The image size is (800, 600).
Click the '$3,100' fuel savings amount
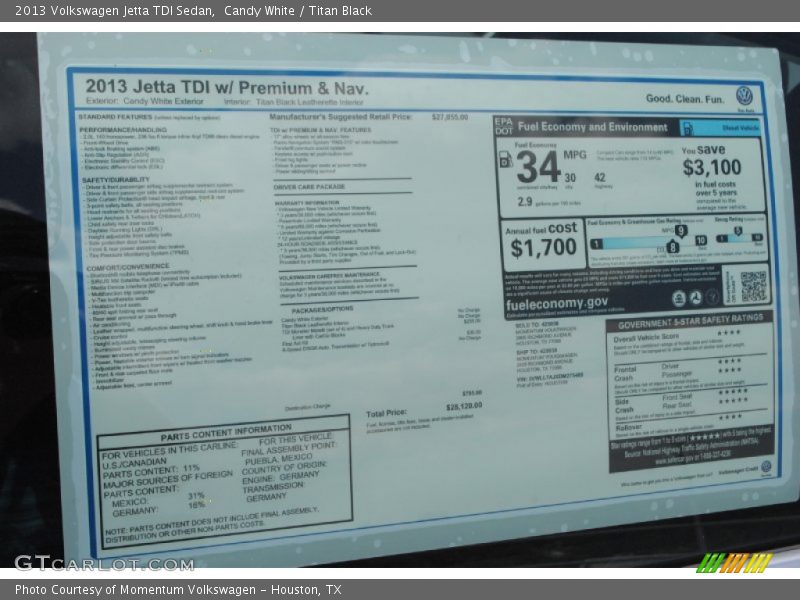pyautogui.click(x=712, y=167)
